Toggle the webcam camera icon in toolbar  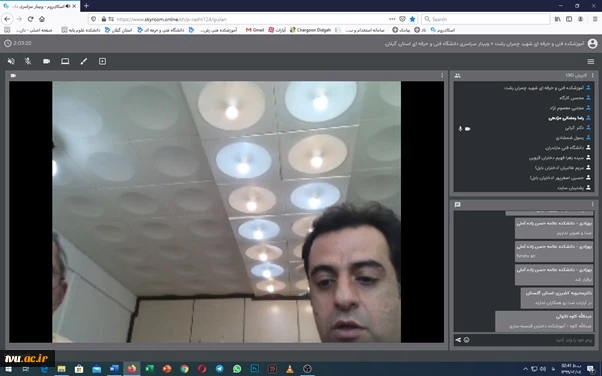46,61
